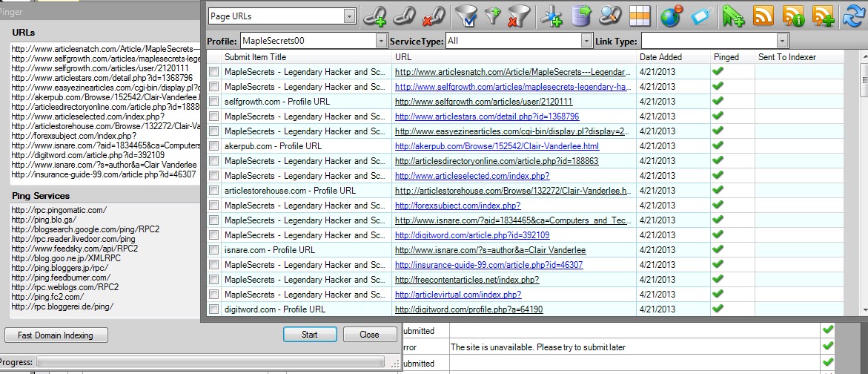Select http://ping.fc2.com/ in Ping Services

click(47, 297)
